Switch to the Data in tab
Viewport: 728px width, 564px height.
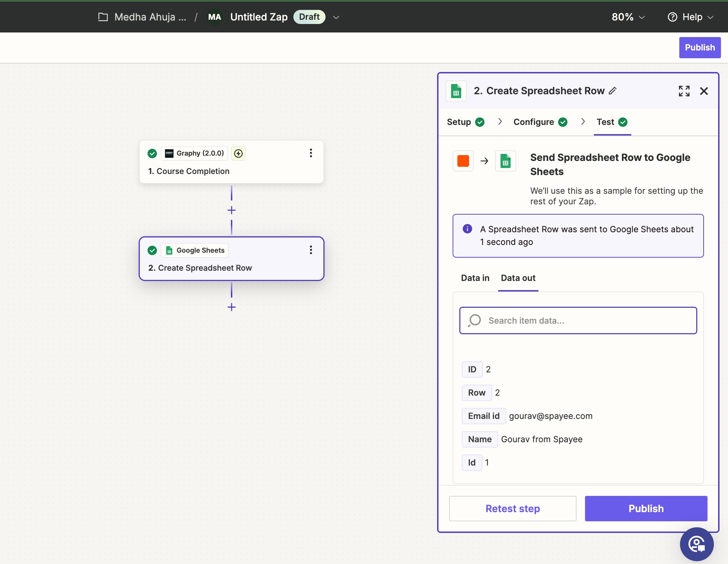475,278
